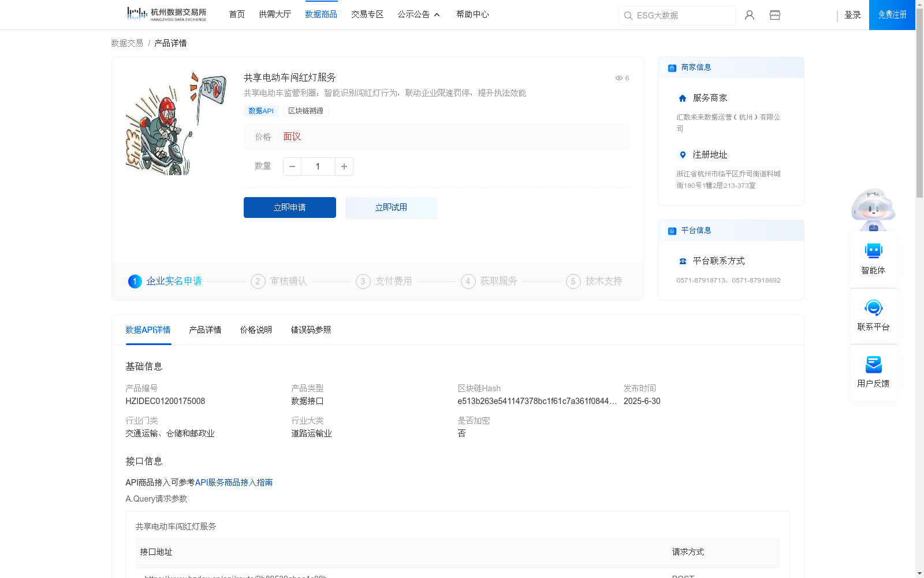Open the 智能体 robot assistant icon
This screenshot has height=578, width=924.
pos(874,251)
